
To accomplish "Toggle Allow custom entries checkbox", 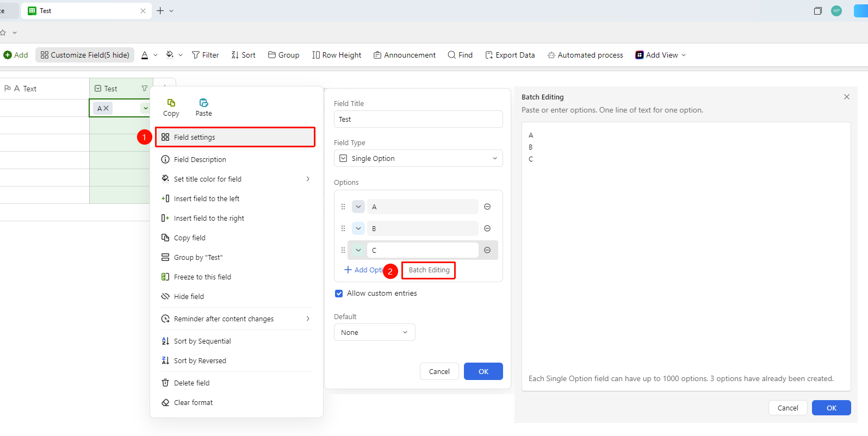I will click(339, 294).
